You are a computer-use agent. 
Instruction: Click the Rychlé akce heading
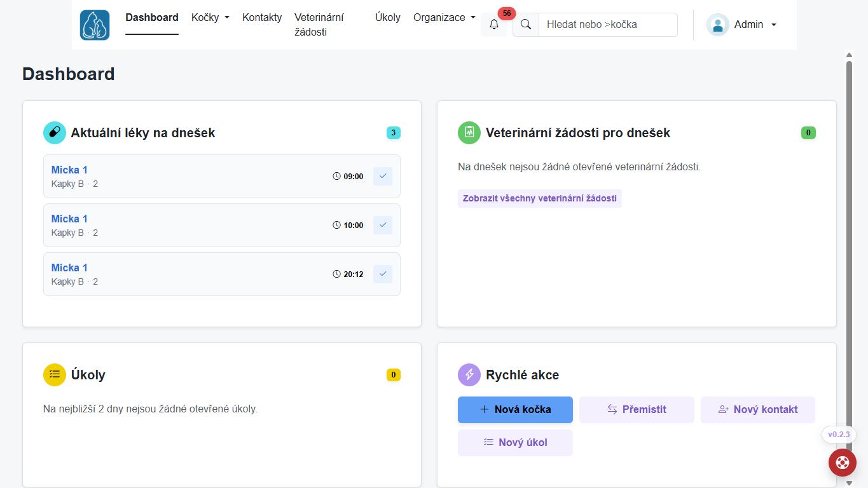(x=523, y=375)
